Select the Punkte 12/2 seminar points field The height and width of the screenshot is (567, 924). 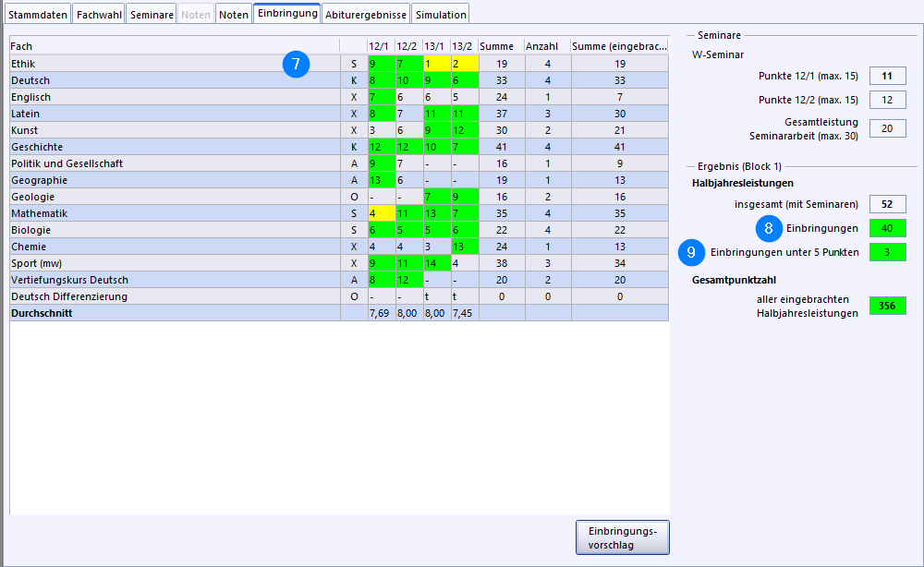pos(887,100)
